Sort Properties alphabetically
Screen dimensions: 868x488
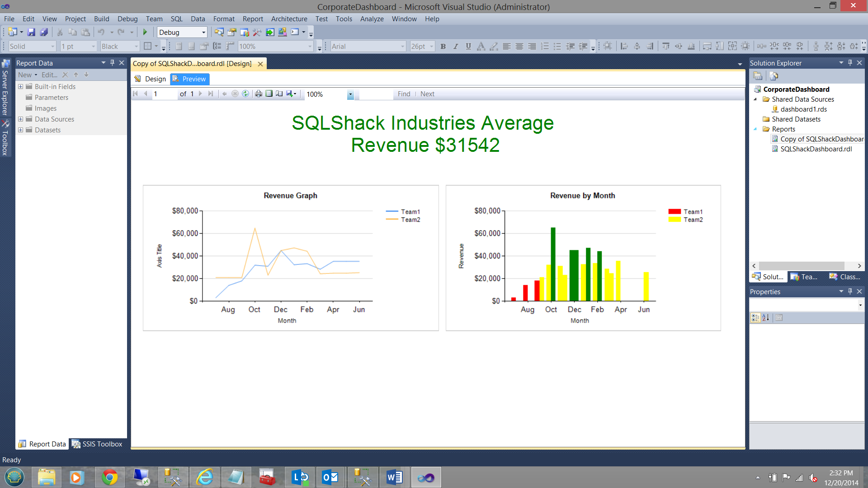click(x=765, y=318)
